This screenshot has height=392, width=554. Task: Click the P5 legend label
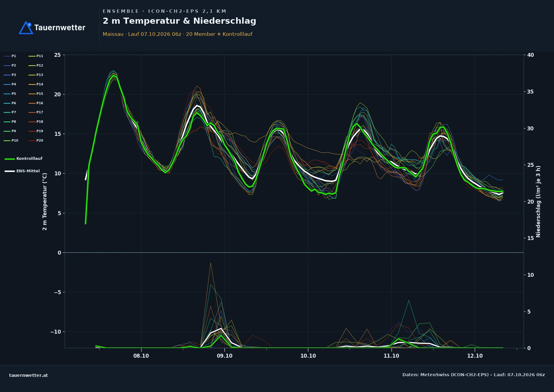click(x=10, y=94)
